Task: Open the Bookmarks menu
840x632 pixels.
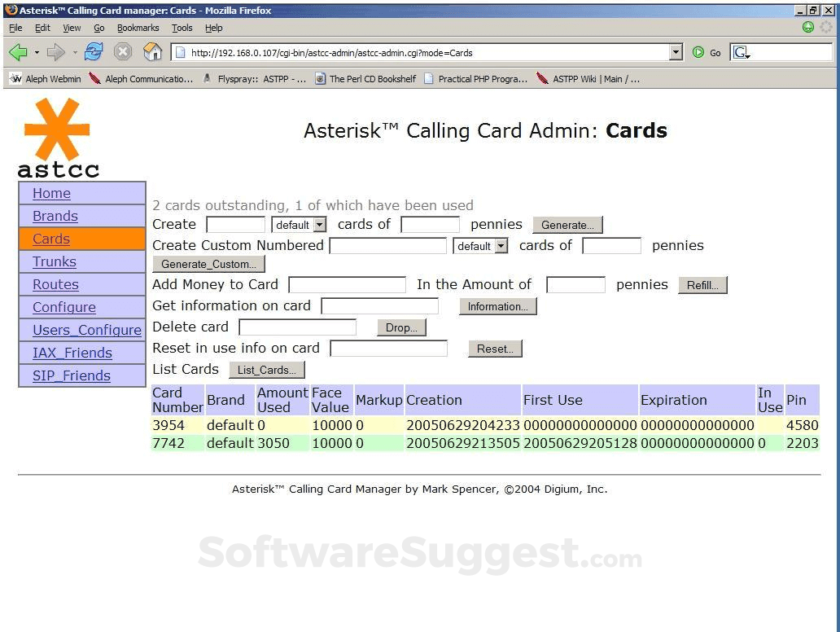Action: pyautogui.click(x=138, y=27)
